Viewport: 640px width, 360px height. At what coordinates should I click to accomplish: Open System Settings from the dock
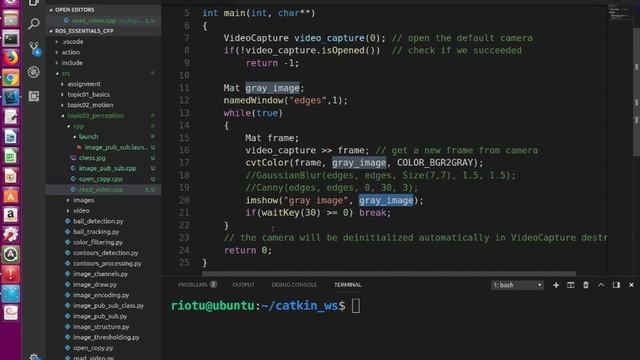tap(11, 234)
